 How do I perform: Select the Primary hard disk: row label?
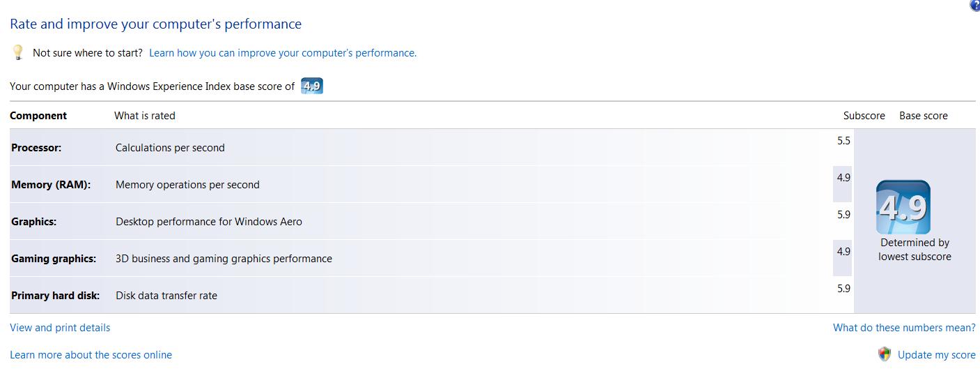[x=56, y=296]
